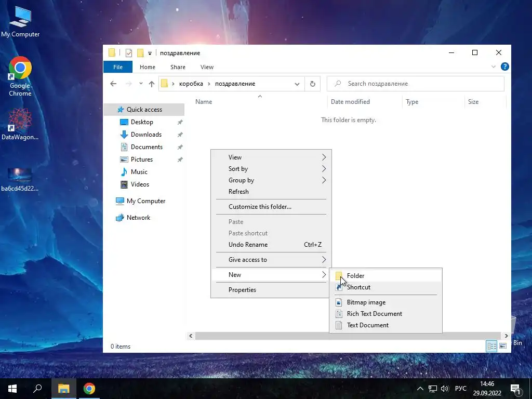Open the notification center icon
Viewport: 532px width, 399px height.
coord(515,389)
